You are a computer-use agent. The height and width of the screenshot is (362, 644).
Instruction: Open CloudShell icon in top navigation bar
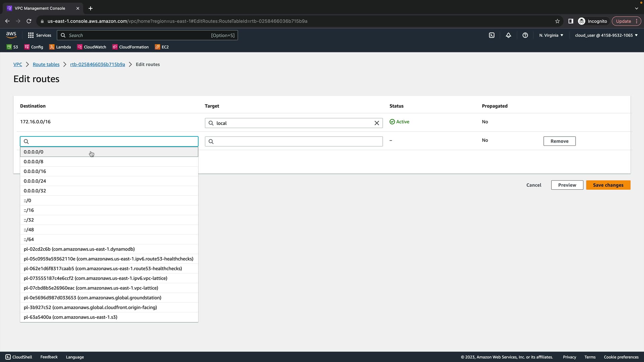(x=491, y=35)
